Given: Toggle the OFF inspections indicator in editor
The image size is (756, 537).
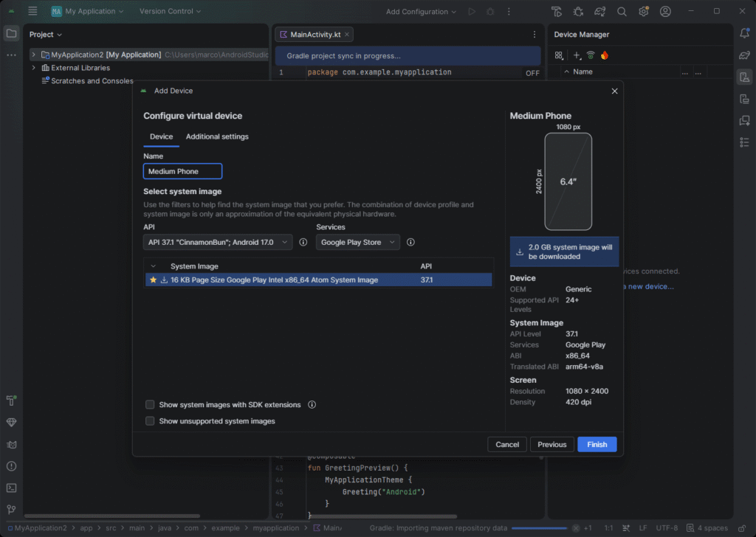Looking at the screenshot, I should coord(532,73).
